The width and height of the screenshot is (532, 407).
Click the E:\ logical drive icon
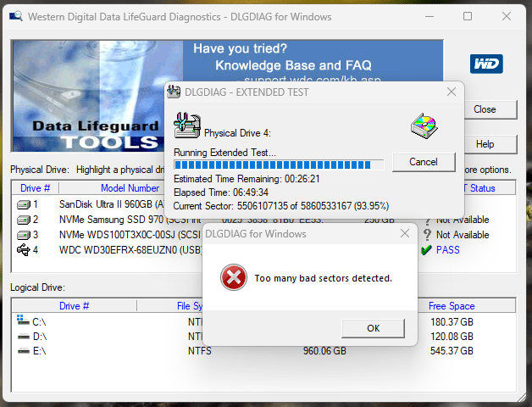[24, 351]
